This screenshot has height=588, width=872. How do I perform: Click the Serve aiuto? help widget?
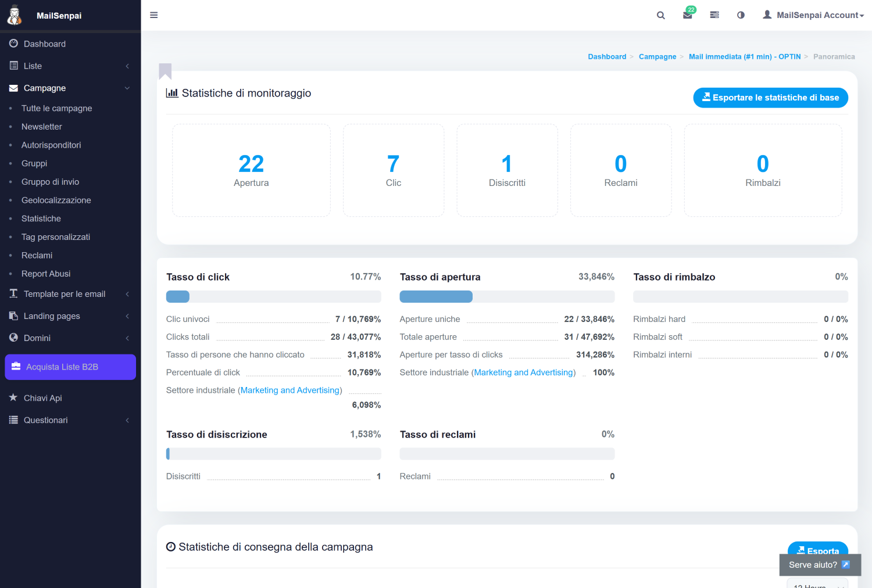click(819, 565)
